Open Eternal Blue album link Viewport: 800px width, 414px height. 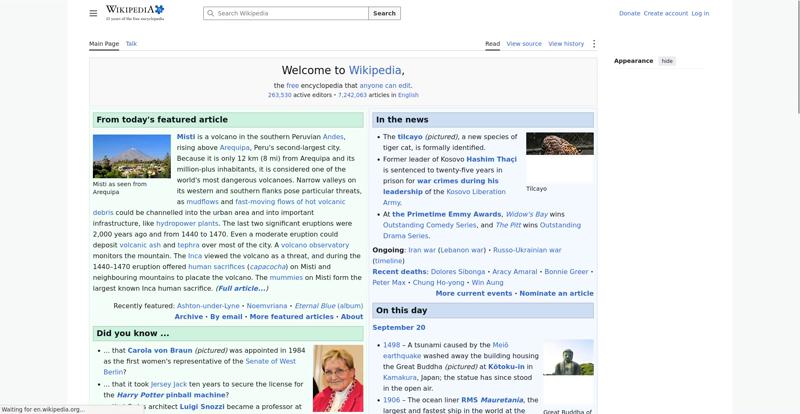coord(329,306)
